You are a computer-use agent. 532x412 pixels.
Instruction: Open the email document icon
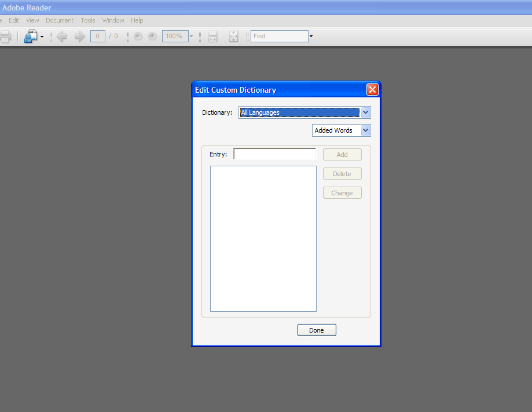[x=30, y=36]
